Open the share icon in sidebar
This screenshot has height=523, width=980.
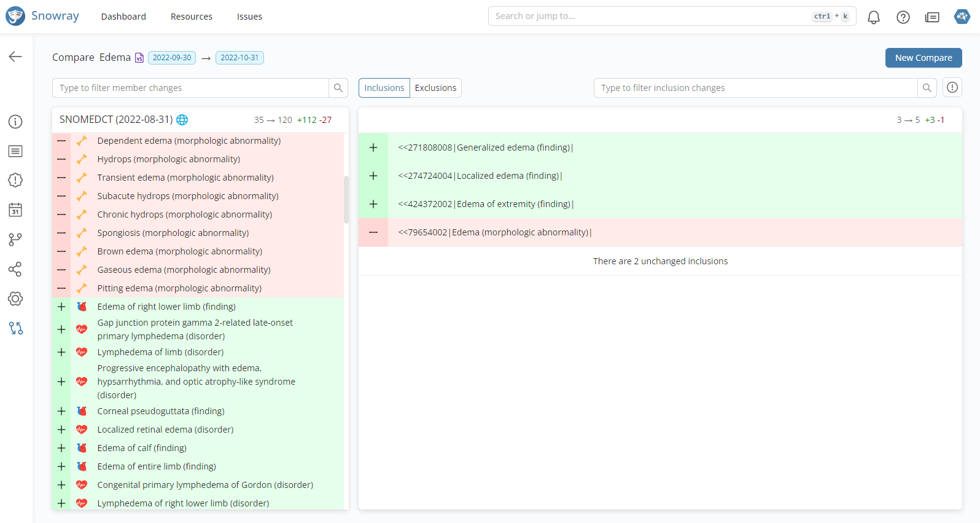15,269
